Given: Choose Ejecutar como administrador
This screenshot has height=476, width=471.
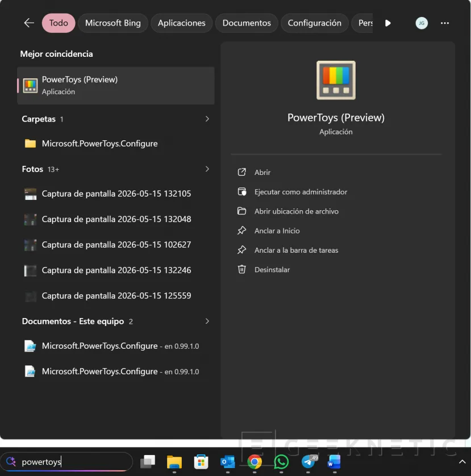Looking at the screenshot, I should point(292,192).
